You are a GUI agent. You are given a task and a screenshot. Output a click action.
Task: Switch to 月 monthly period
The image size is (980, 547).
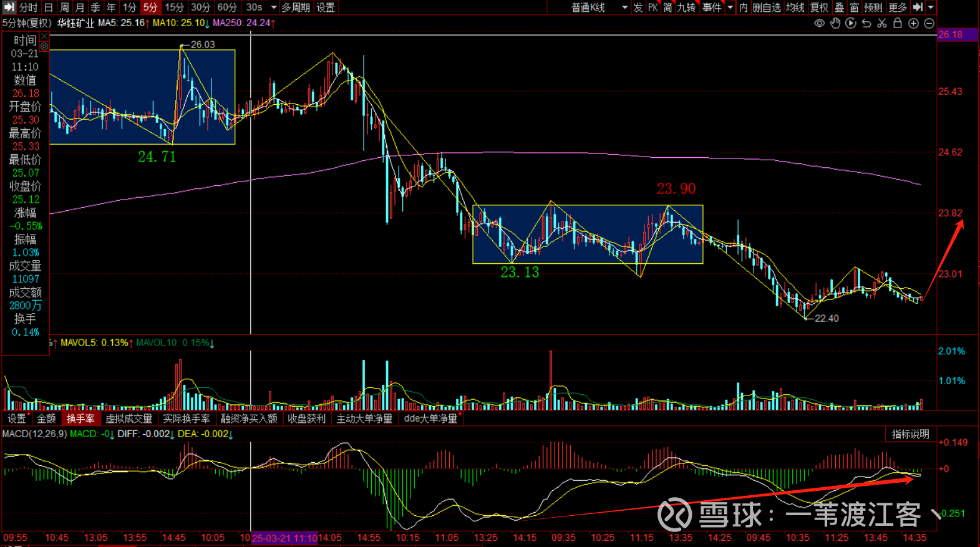[80, 7]
